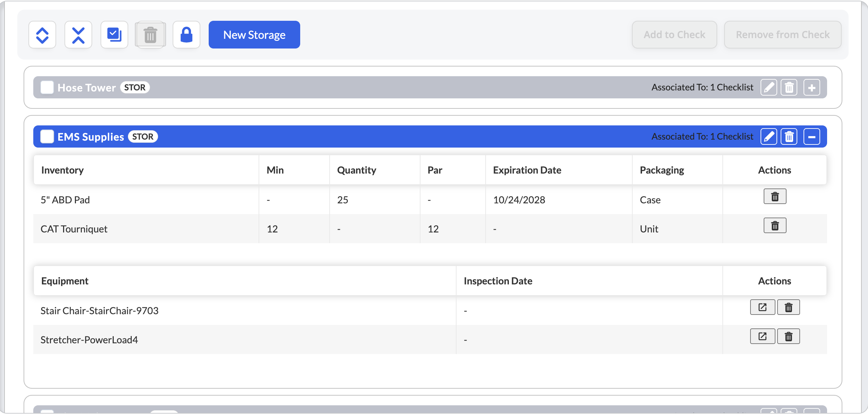The image size is (868, 415).
Task: Click the collapse all storages icon
Action: point(78,35)
